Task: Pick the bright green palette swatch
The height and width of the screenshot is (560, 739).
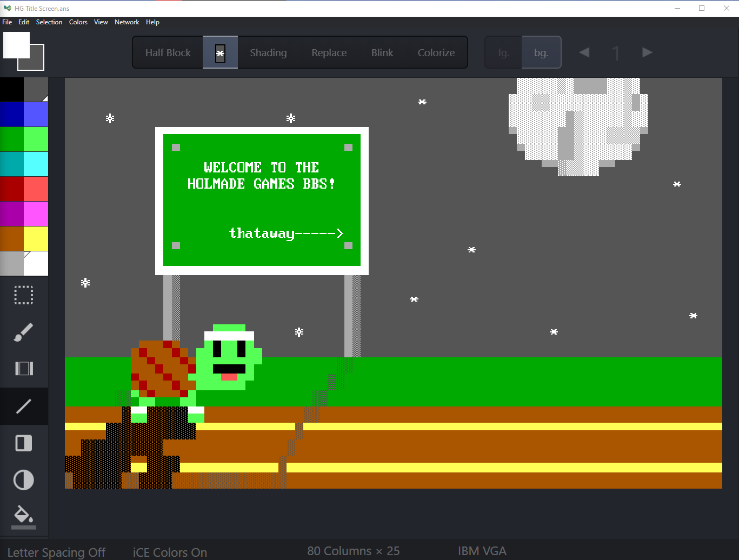Action: [x=36, y=139]
